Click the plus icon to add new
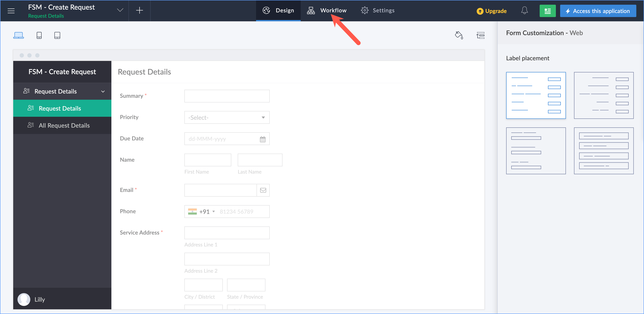Image resolution: width=644 pixels, height=314 pixels. click(x=139, y=10)
